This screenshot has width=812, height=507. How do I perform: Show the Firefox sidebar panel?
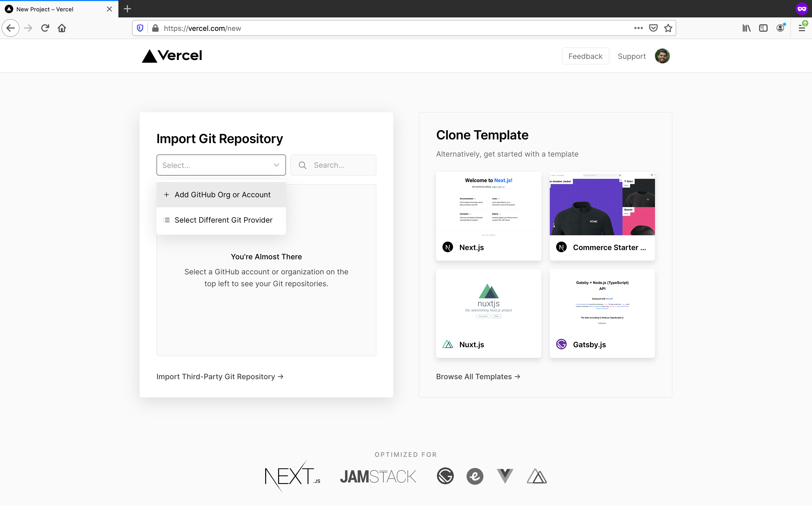coord(763,28)
